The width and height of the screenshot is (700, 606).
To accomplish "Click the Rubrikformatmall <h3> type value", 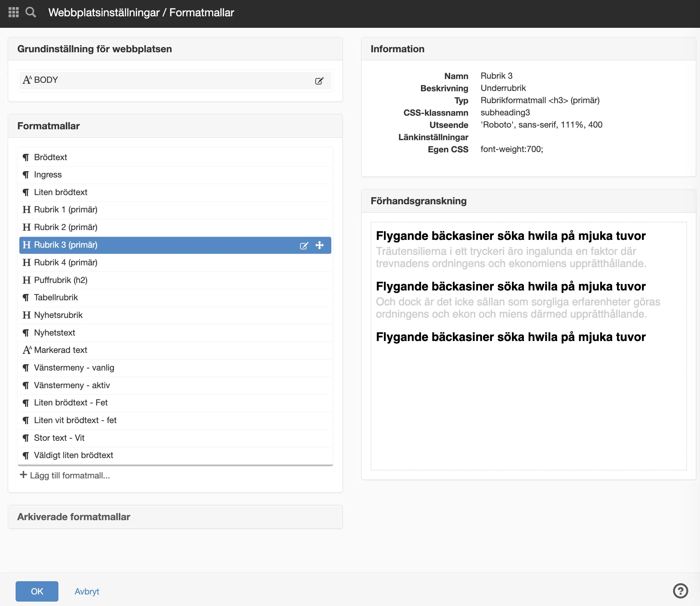I will tap(540, 100).
